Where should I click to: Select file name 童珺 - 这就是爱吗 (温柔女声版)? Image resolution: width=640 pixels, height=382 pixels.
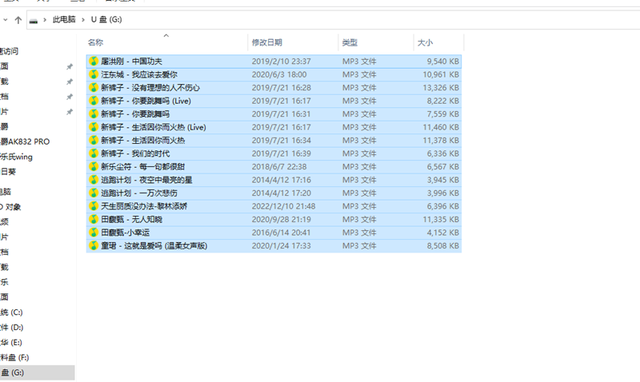coord(154,246)
